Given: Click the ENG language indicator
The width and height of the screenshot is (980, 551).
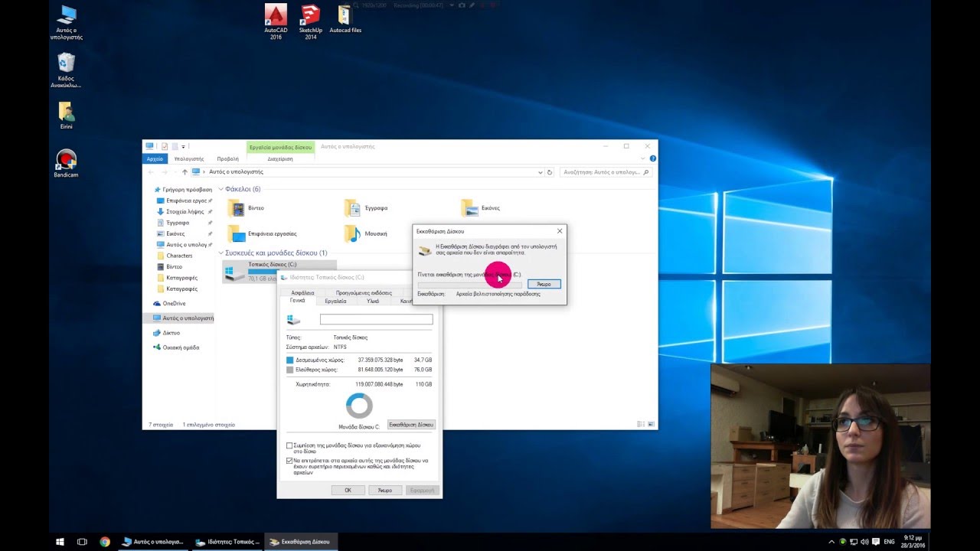Looking at the screenshot, I should (x=889, y=542).
